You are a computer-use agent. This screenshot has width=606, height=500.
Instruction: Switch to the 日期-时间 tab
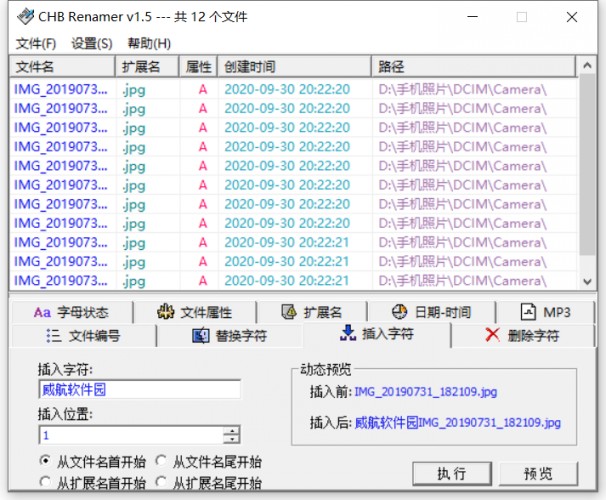pos(431,312)
